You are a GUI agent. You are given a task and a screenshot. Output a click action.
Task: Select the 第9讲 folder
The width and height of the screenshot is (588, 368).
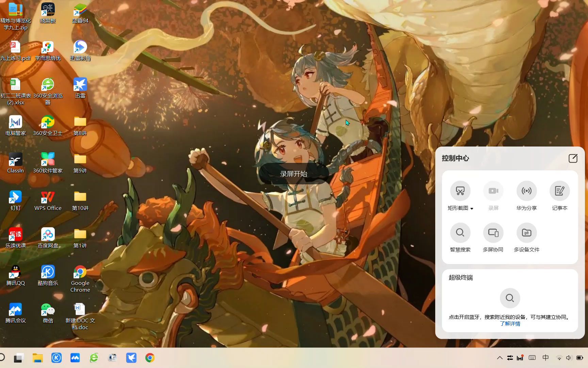(80, 163)
